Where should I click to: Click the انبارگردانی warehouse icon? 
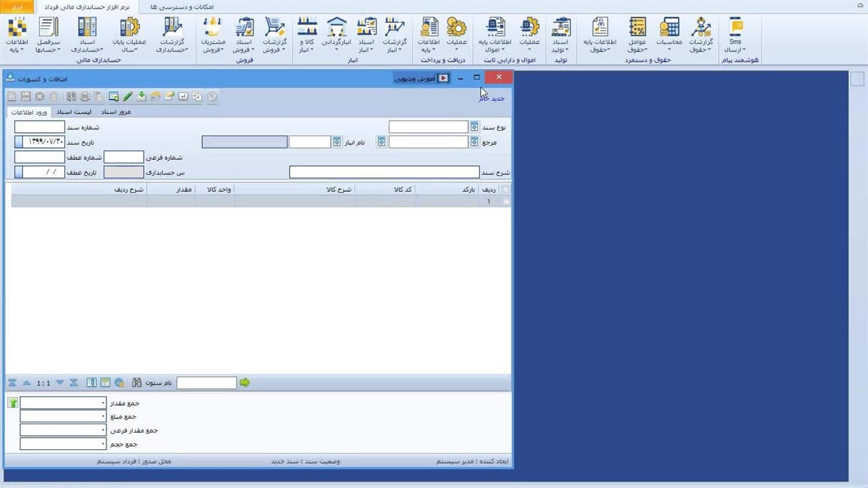click(x=336, y=36)
